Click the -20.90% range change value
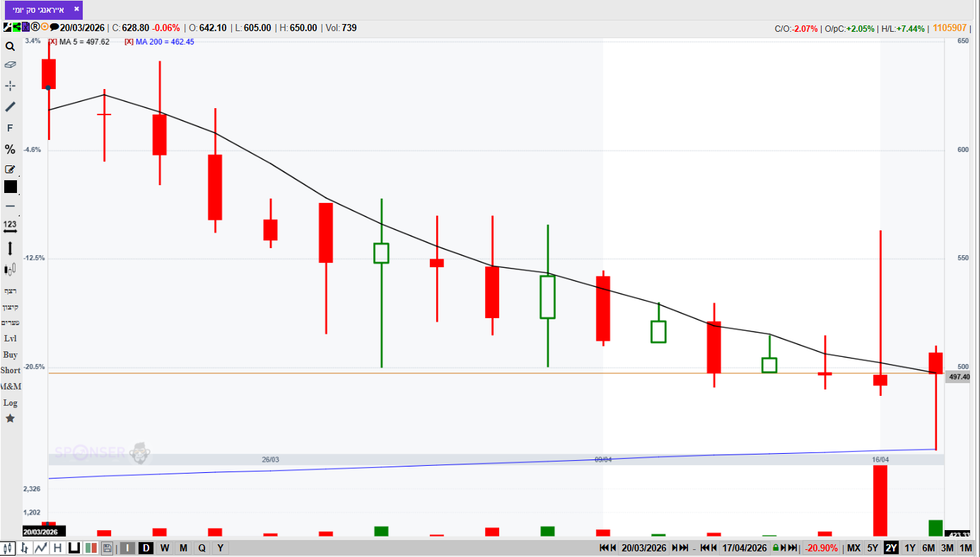The image size is (980, 557). (x=822, y=548)
